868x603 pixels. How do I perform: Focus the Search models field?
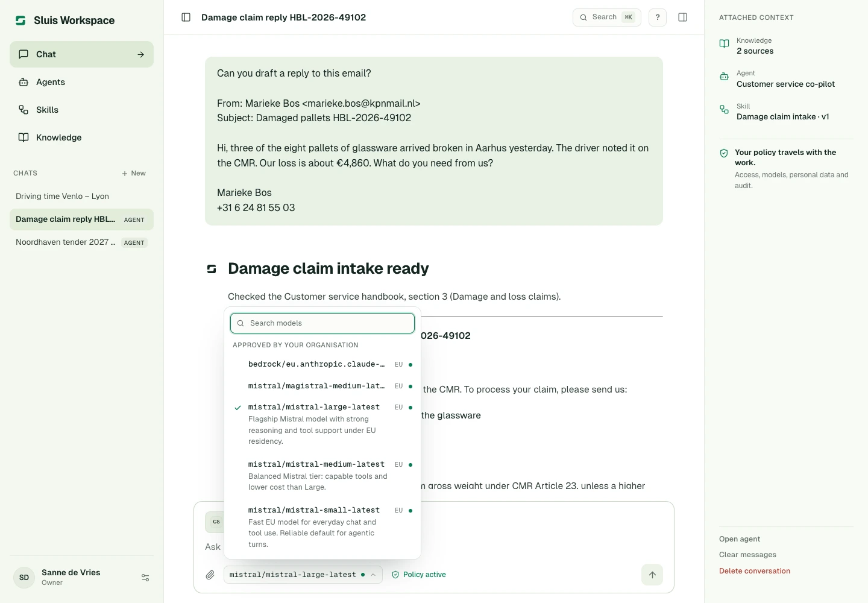(322, 323)
